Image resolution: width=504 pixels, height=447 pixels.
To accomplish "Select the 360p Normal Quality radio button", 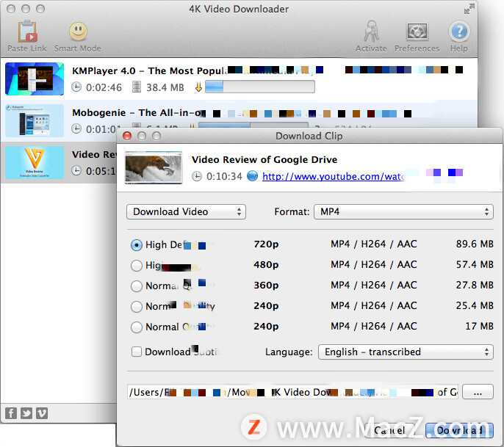I will 137,286.
